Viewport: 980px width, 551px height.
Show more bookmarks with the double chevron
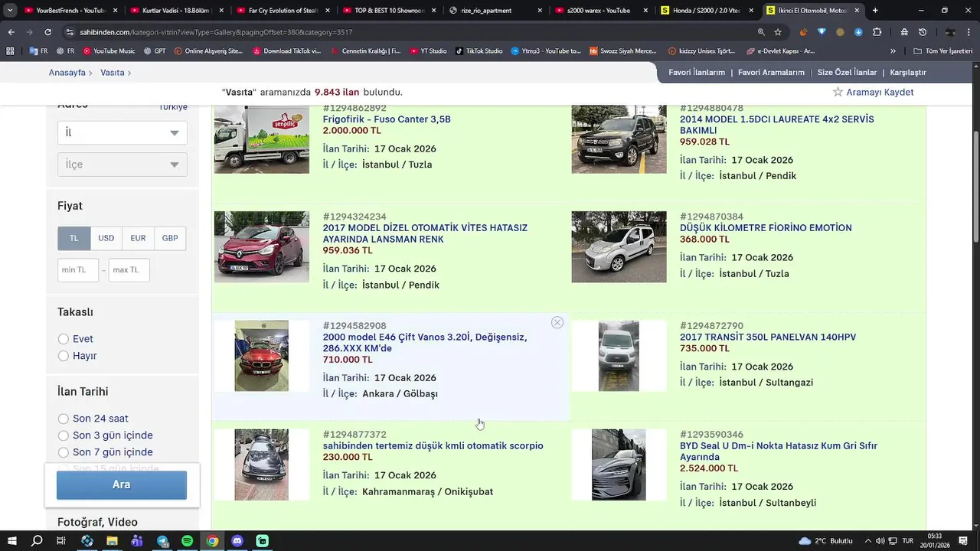pos(893,51)
